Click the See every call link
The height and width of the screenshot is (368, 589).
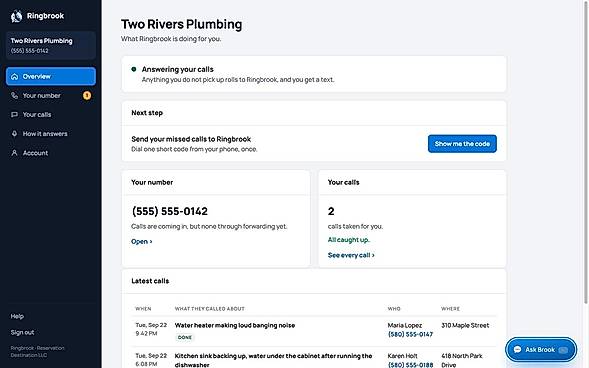tap(351, 255)
